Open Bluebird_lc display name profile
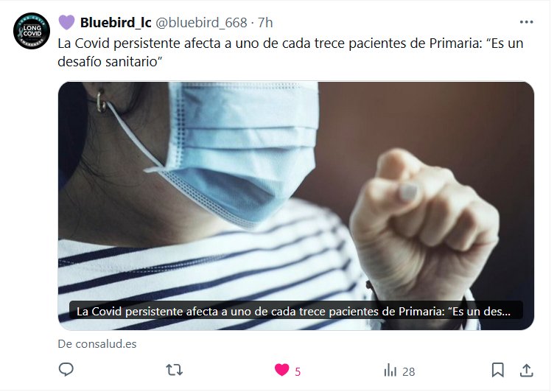Viewport: 557px width, 392px height. click(x=116, y=22)
